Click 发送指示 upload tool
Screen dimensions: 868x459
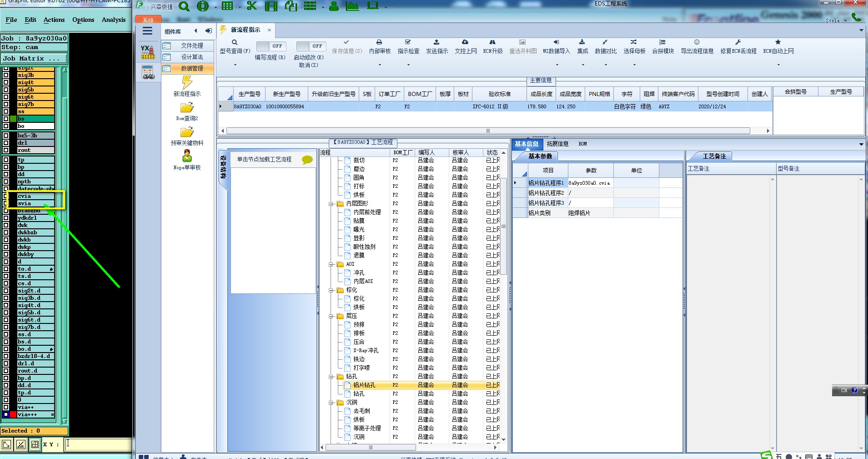point(437,47)
